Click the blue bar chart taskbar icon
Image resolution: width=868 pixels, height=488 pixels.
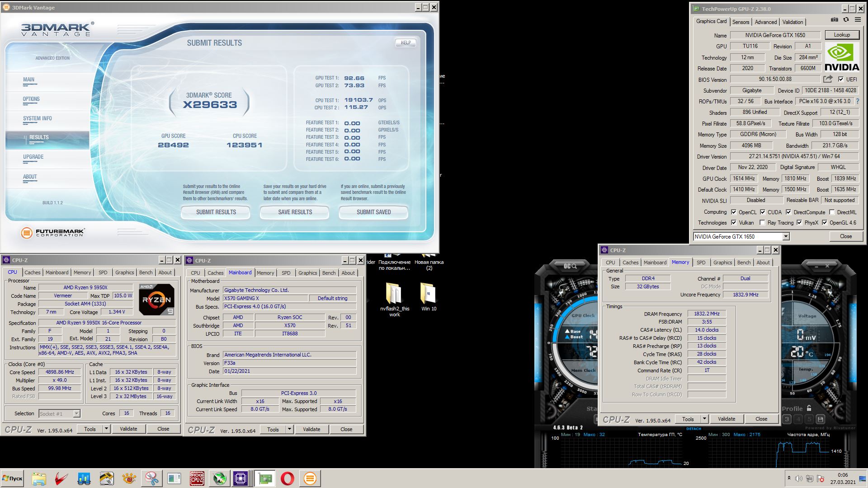click(84, 479)
